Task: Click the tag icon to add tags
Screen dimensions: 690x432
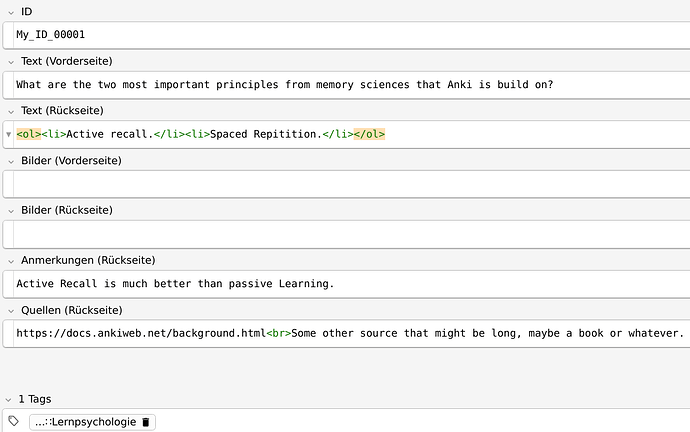Action: pyautogui.click(x=14, y=421)
